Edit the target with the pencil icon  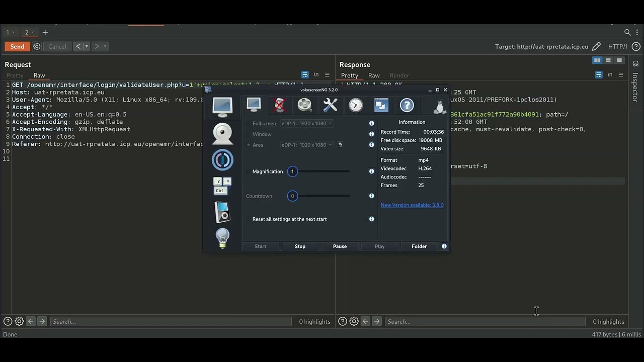click(596, 46)
